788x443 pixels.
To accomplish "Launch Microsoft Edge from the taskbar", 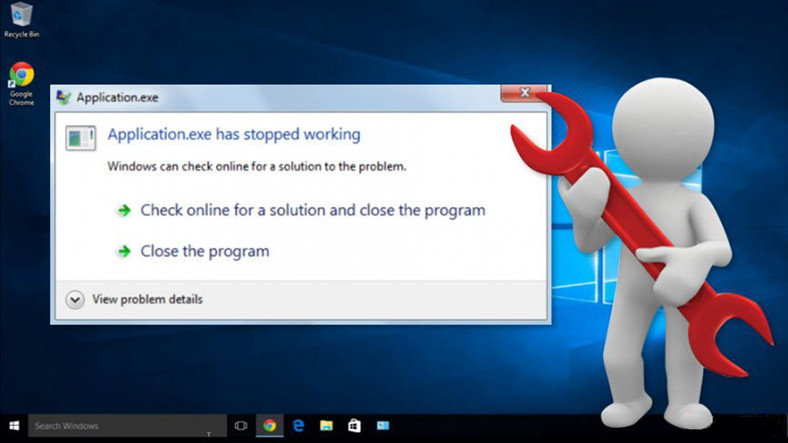I will click(x=298, y=426).
